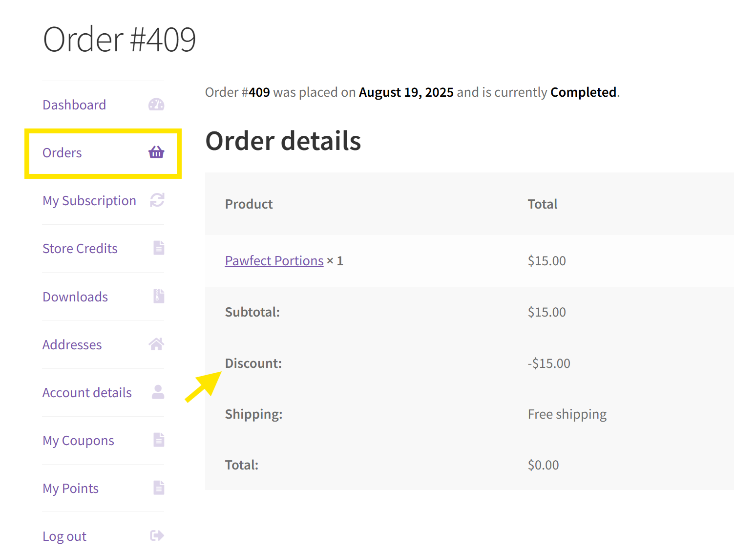Open the Dashboard menu link

(74, 105)
